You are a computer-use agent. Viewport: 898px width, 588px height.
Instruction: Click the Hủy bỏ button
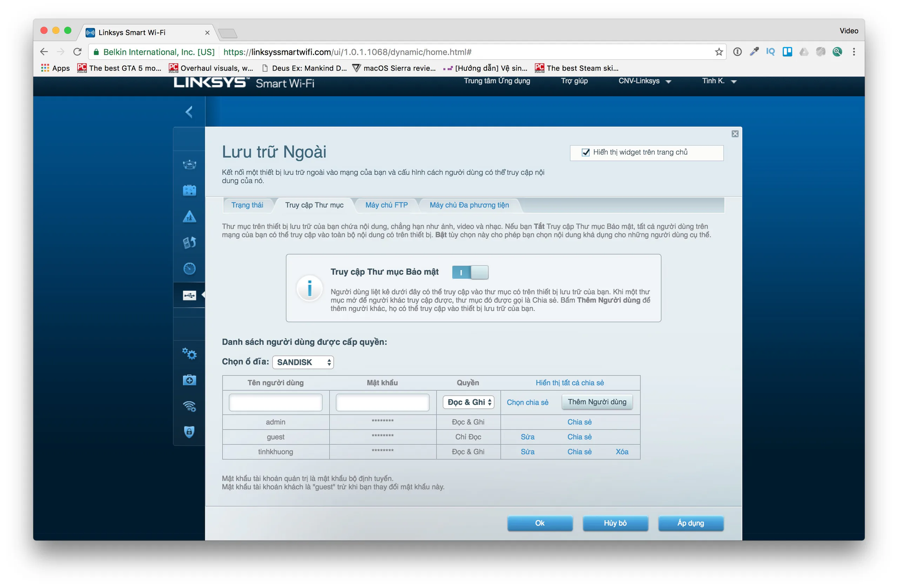tap(615, 523)
